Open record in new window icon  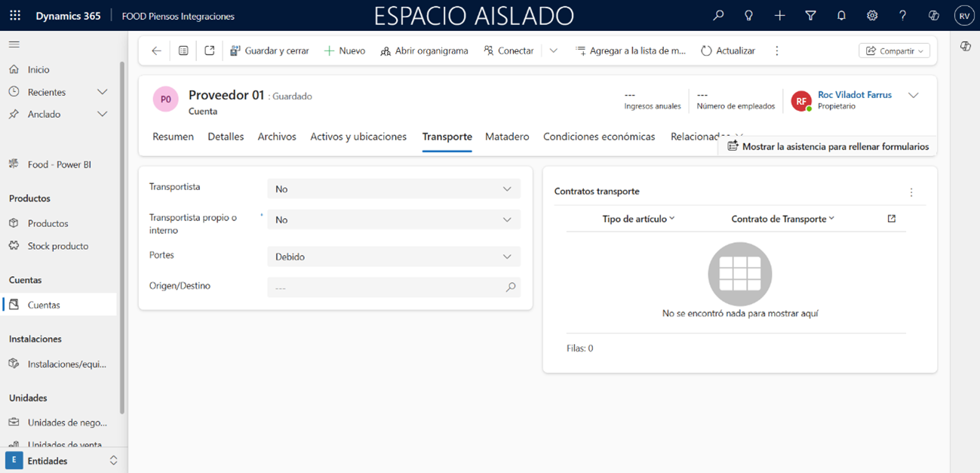click(210, 51)
